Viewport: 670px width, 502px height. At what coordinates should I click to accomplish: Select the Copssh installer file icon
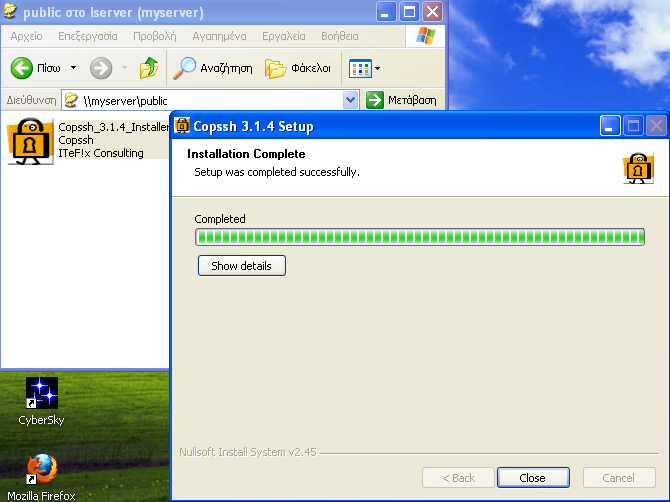click(30, 141)
